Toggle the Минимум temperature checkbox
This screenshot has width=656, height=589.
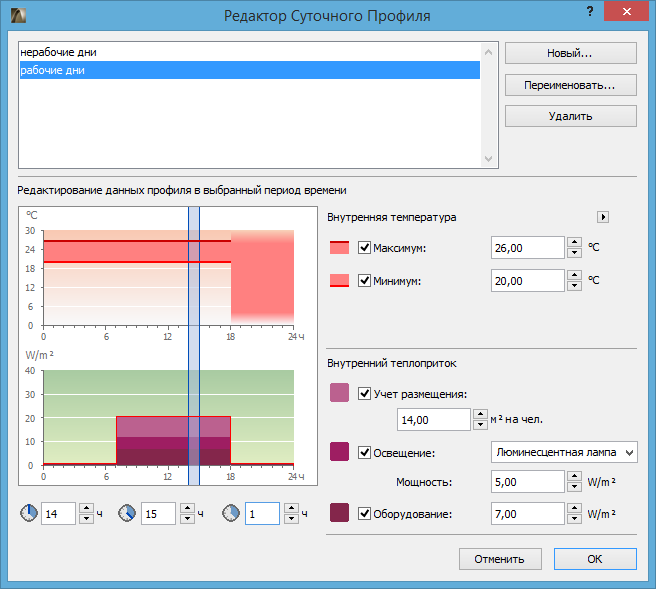click(x=364, y=280)
